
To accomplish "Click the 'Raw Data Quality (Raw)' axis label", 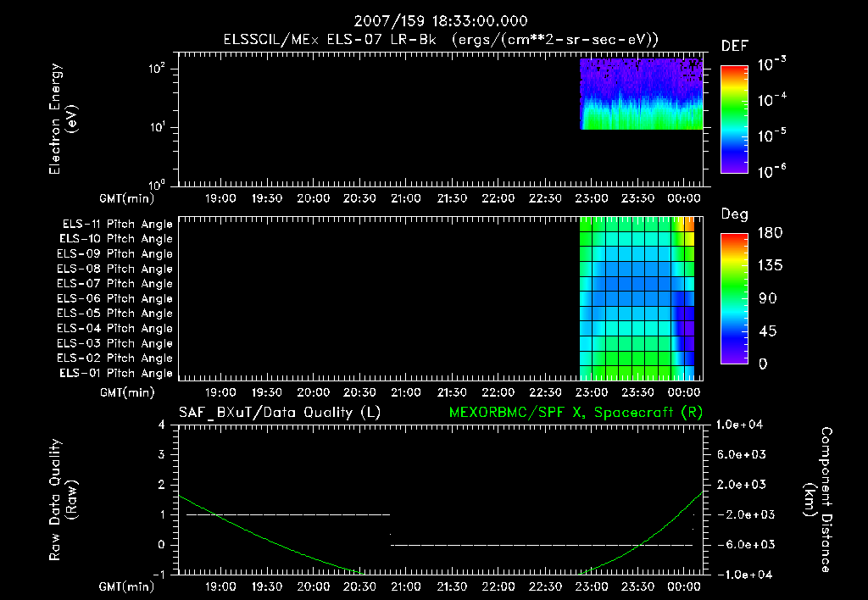I will (63, 500).
